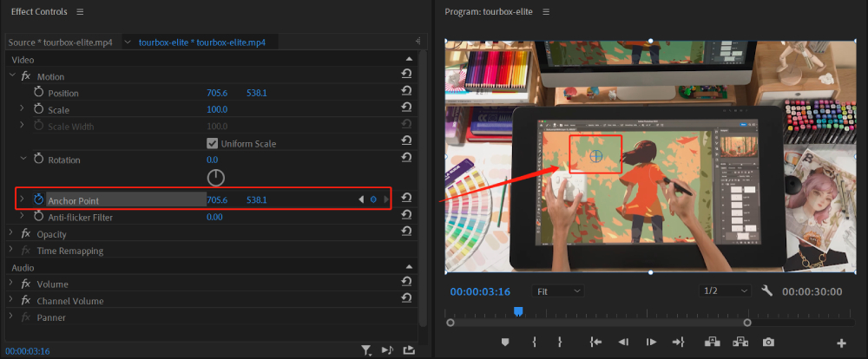Click the Go to In point icon
Screen dimensions: 868x359
pos(595,343)
